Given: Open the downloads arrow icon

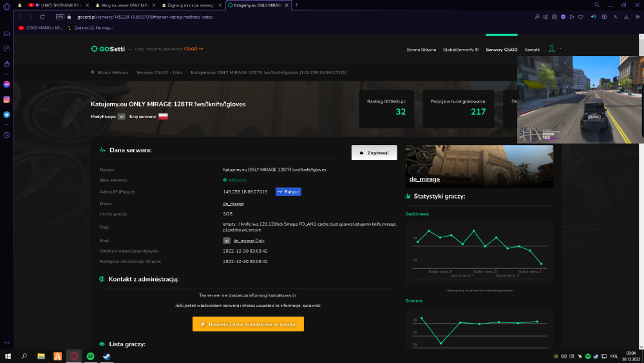Looking at the screenshot, I should click(627, 17).
